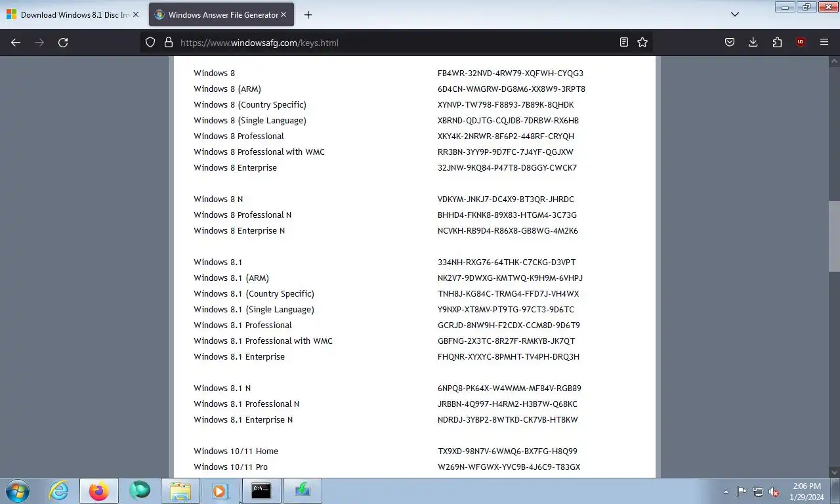Open the green round app in taskbar
Viewport: 840px width, 504px height.
[x=140, y=491]
